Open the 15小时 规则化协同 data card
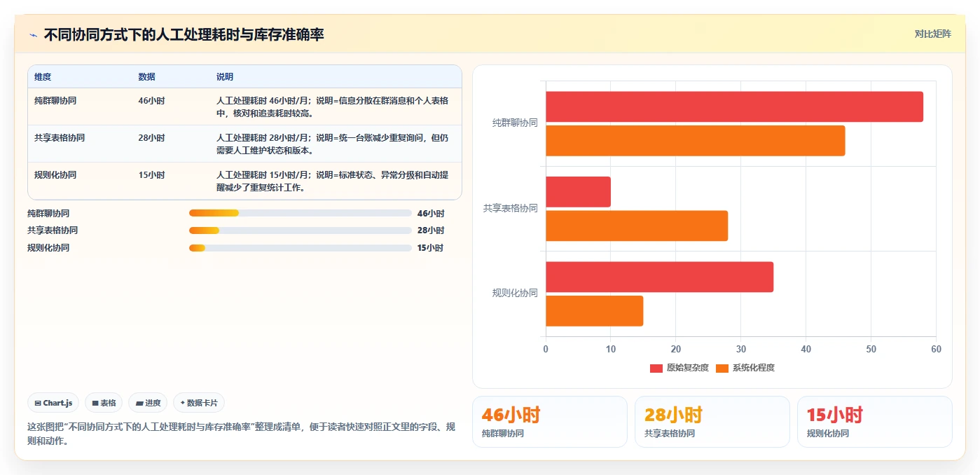 click(875, 422)
